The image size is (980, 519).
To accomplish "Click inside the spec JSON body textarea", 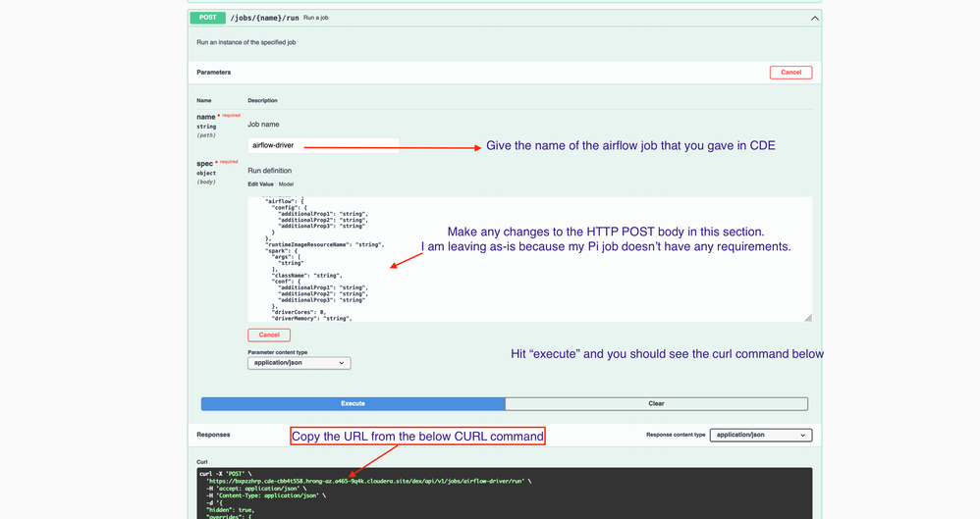I will (x=529, y=259).
